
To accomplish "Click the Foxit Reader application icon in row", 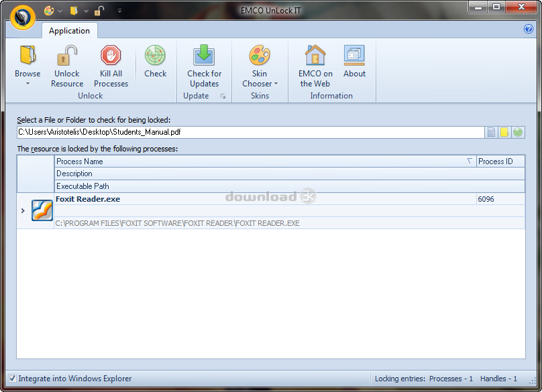I will (42, 210).
